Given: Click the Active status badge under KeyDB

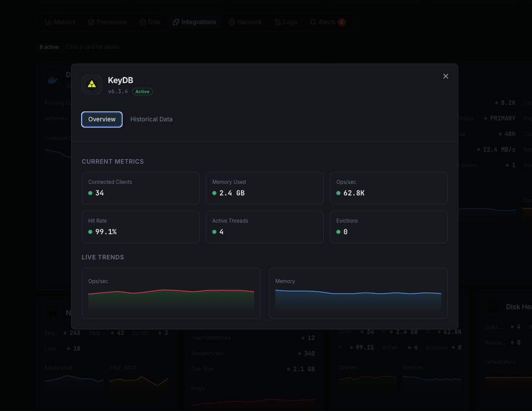Looking at the screenshot, I should click(x=142, y=92).
